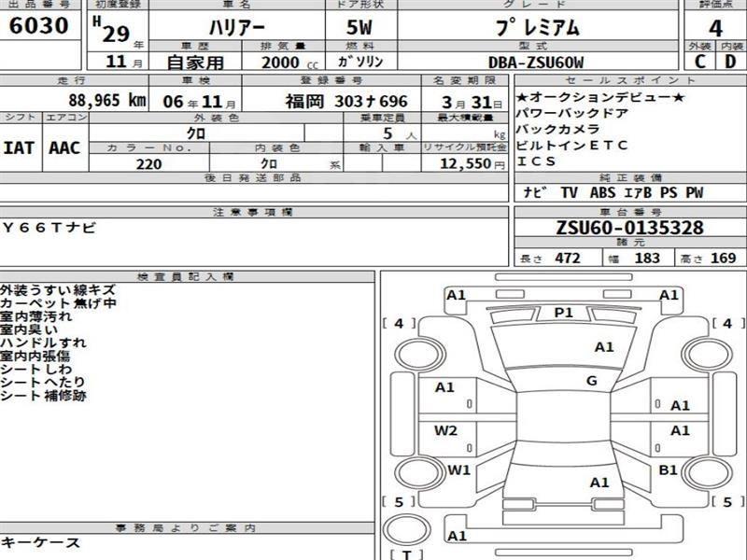Click the PW equipment entry

(x=694, y=192)
